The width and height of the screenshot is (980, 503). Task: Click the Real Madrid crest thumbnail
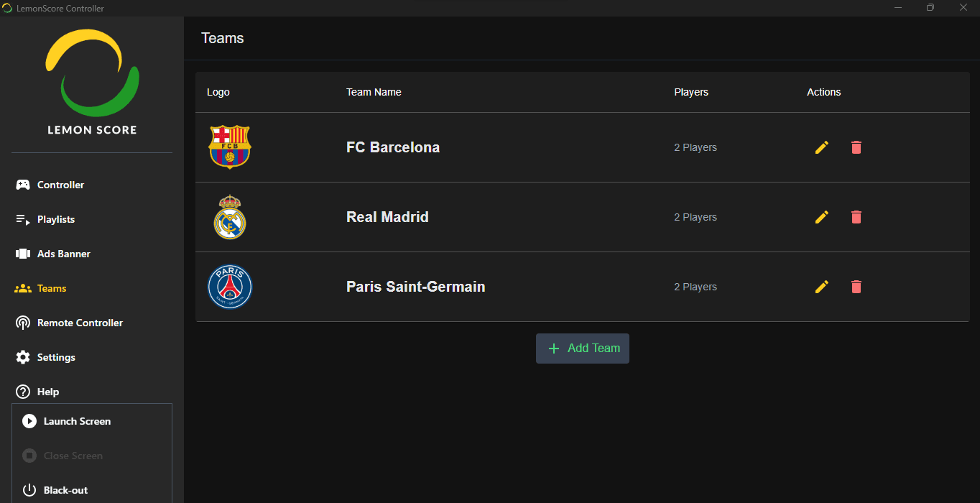tap(230, 217)
